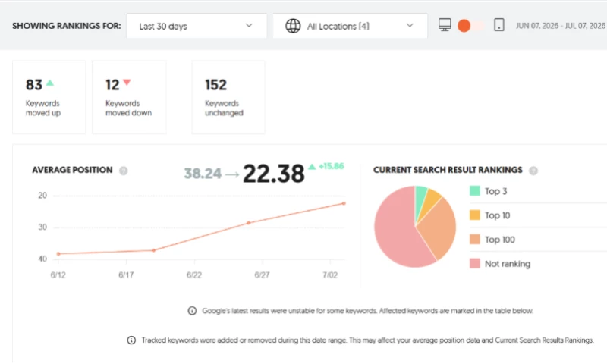Click the Top 3 green legend swatch
This screenshot has height=364, width=607.
pos(475,190)
